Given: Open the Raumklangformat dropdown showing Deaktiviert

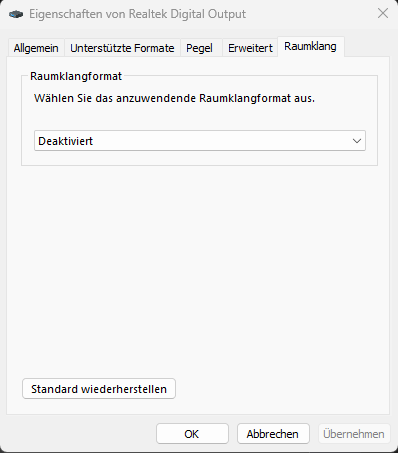Looking at the screenshot, I should tap(200, 141).
